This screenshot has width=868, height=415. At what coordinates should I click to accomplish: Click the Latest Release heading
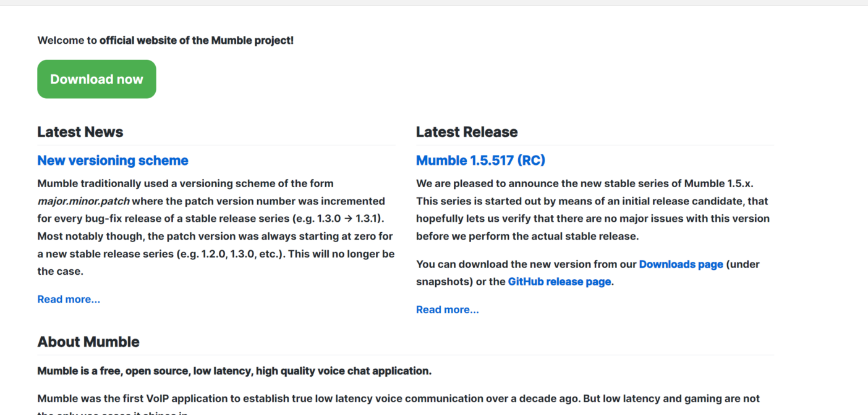[x=467, y=132]
